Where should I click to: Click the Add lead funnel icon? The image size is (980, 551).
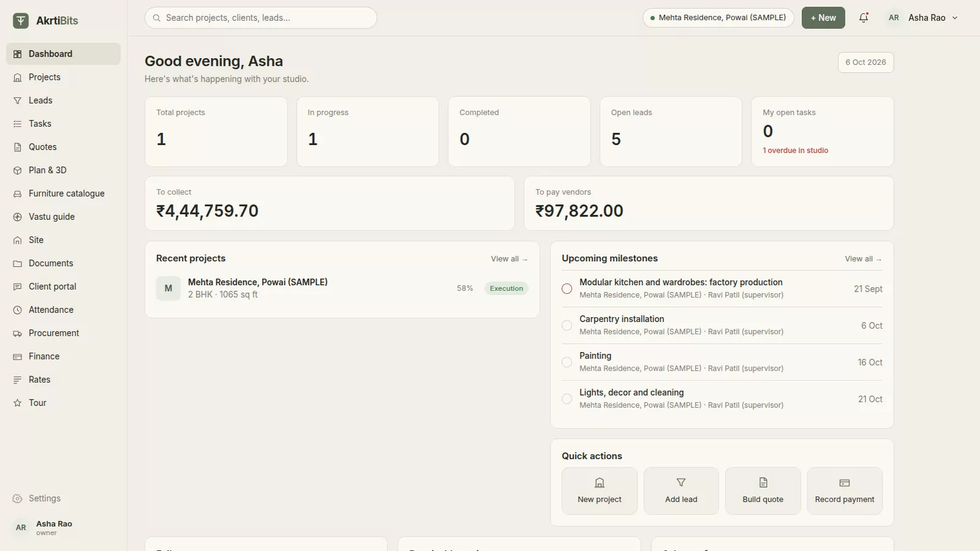[681, 482]
